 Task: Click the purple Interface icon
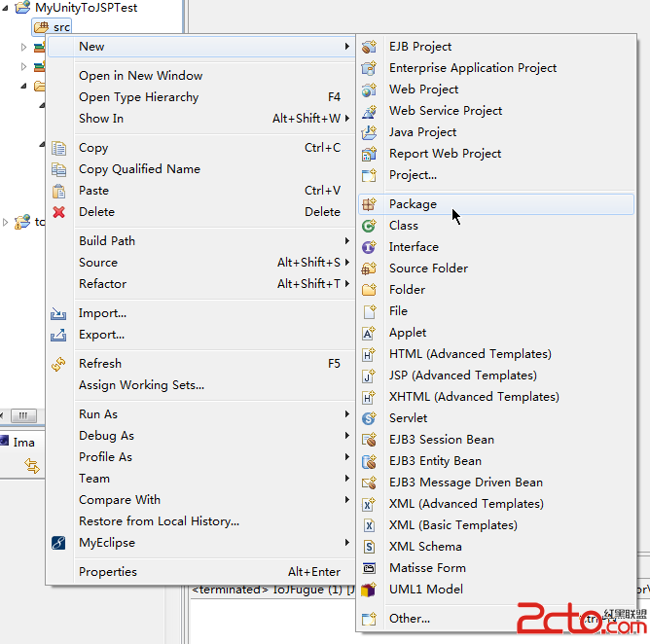coord(369,247)
